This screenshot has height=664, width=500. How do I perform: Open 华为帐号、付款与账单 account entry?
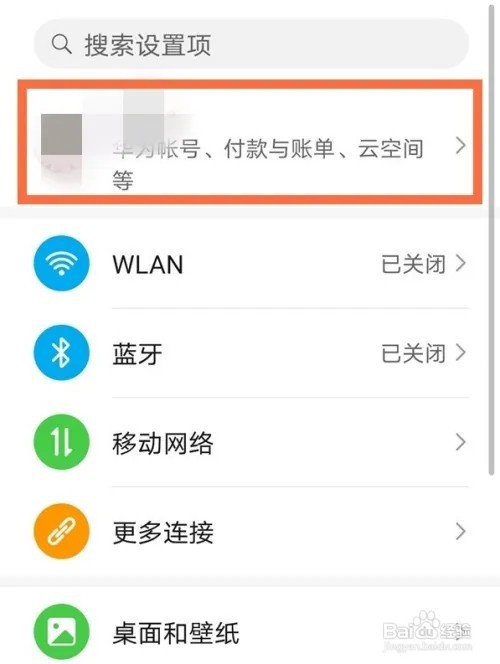250,141
